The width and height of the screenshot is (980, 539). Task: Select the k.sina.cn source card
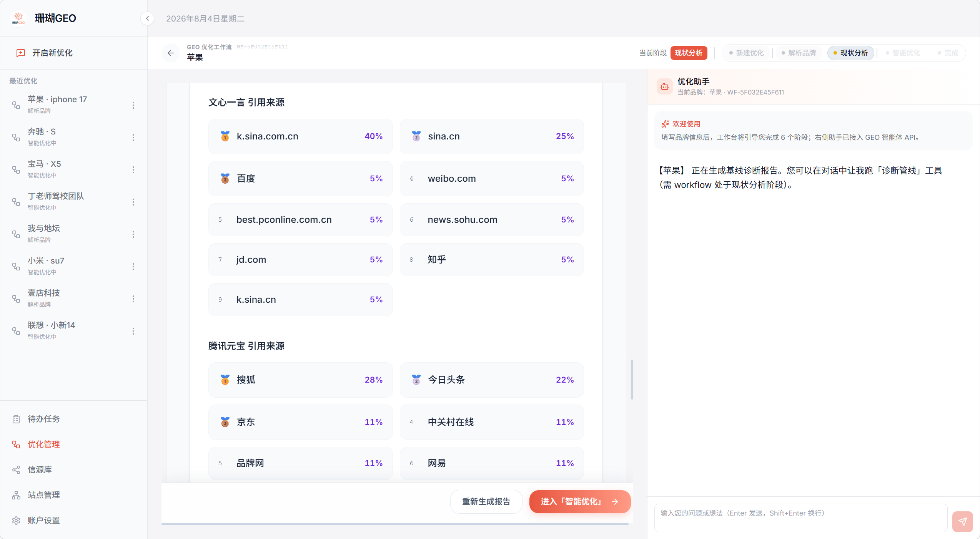pyautogui.click(x=301, y=299)
